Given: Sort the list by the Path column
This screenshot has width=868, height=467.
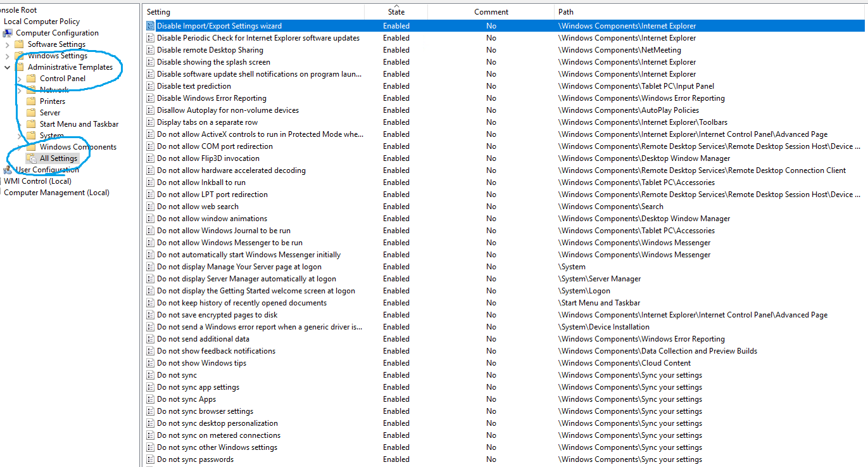Looking at the screenshot, I should (x=710, y=12).
